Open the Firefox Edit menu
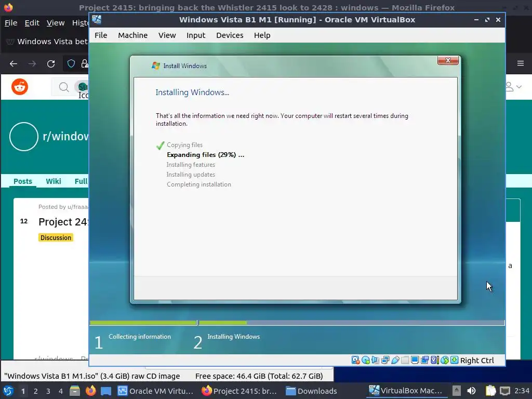The image size is (532, 399). [x=32, y=23]
